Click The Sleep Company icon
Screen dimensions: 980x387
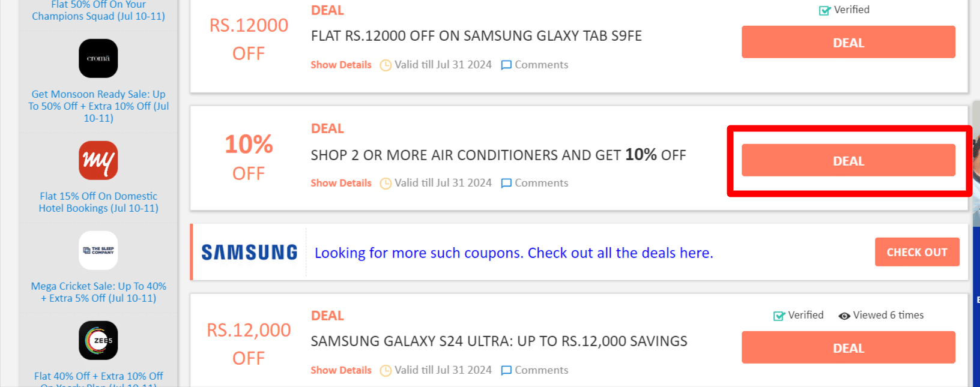(x=98, y=250)
